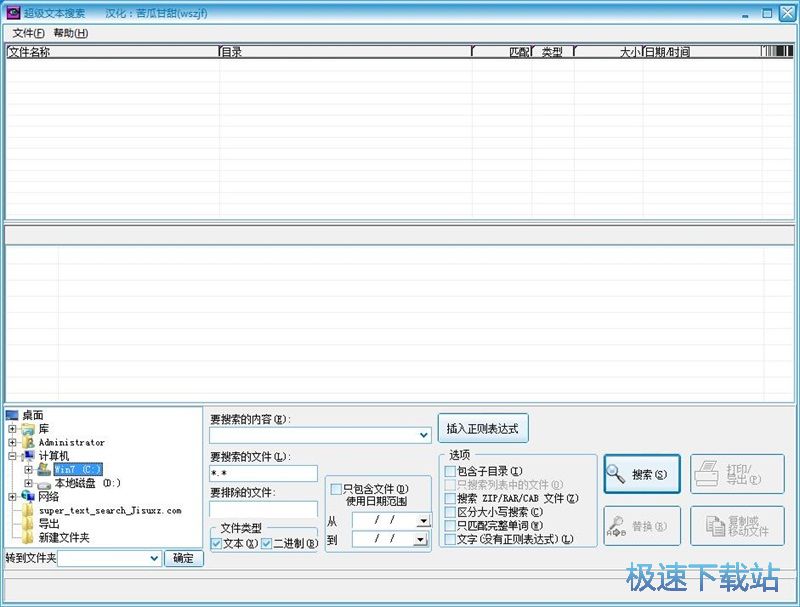
Task: Open the 文件(F) menu
Action: pos(28,33)
